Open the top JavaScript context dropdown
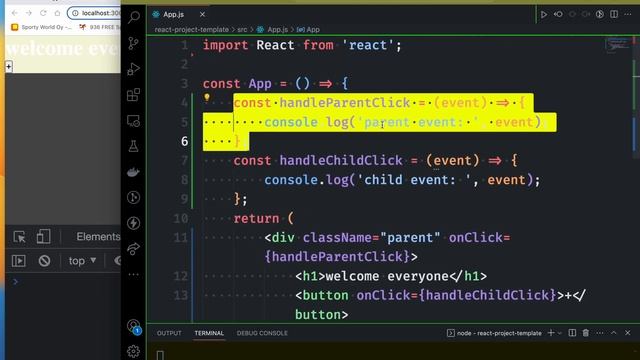640x360 pixels. (x=82, y=261)
